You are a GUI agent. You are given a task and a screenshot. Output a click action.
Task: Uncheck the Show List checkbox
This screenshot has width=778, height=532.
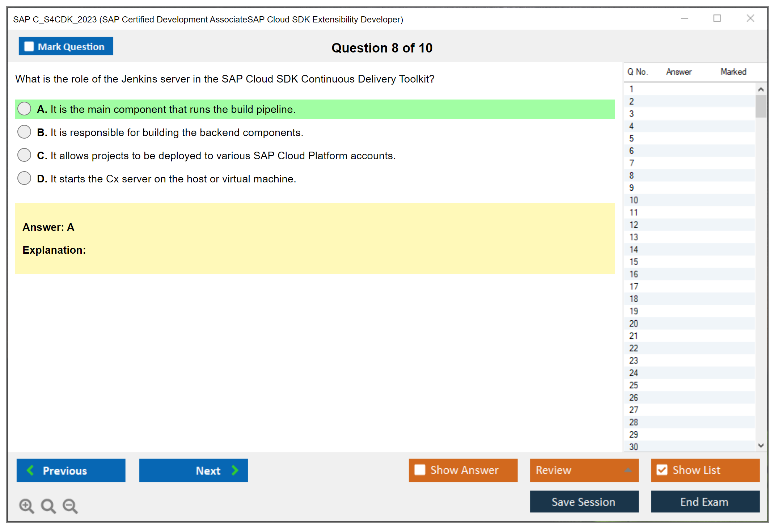click(x=662, y=470)
